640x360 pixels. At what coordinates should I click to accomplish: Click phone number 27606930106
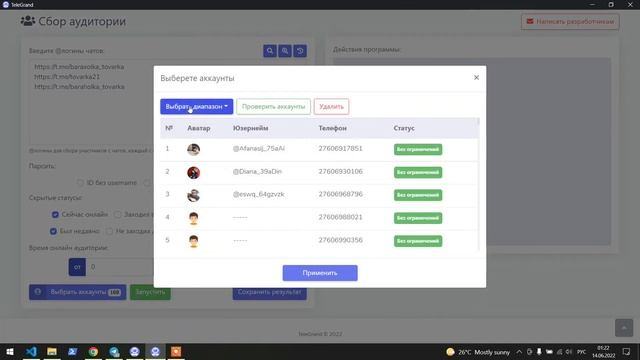340,171
